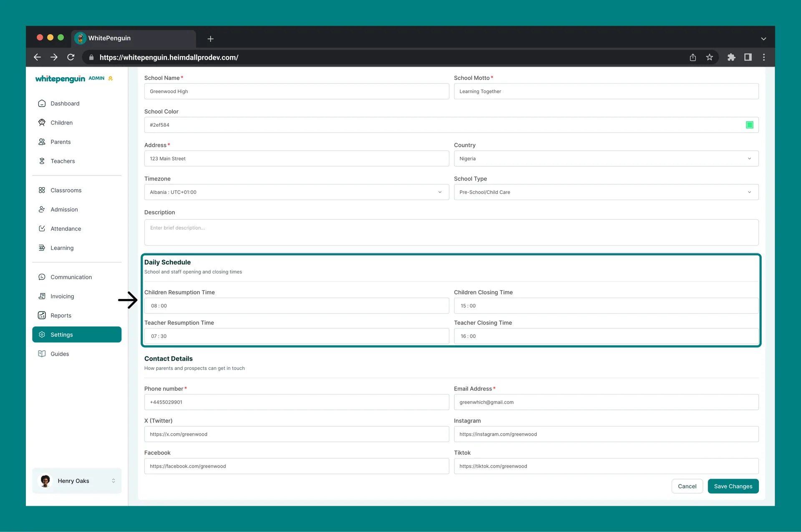Screen dimensions: 801x532
Task: Click the Tiktok URL field
Action: [606, 466]
